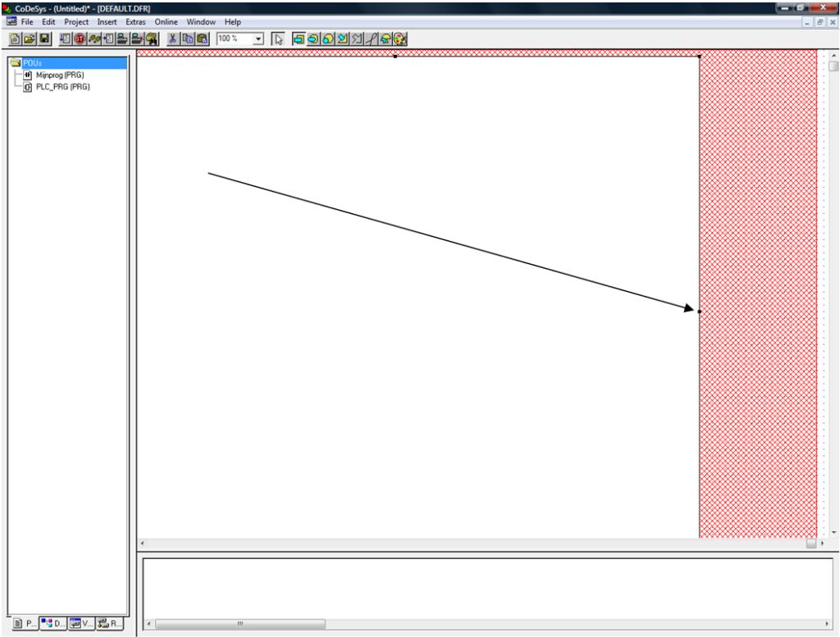Open the color palette tool icon
Image resolution: width=840 pixels, height=637 pixels.
coord(399,39)
